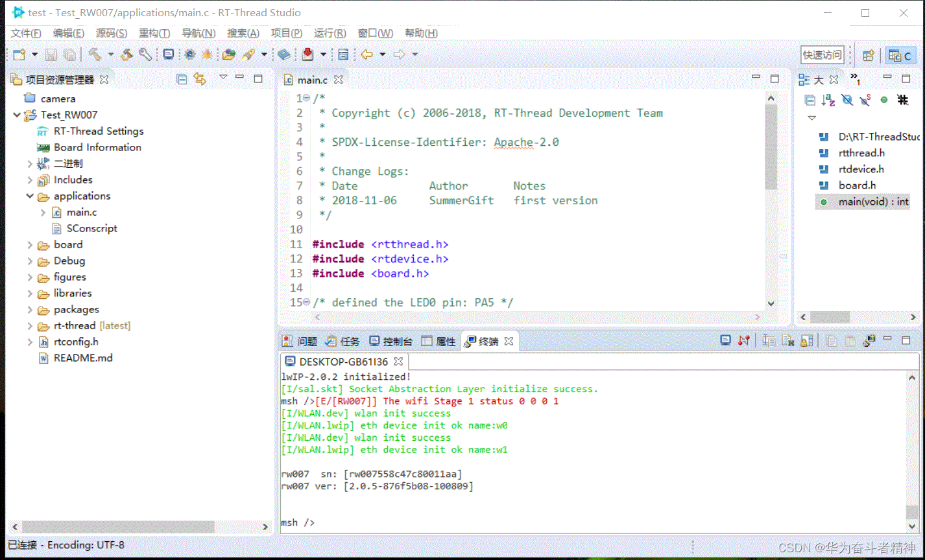Screen dimensions: 925x560
Task: Open dropdown next to Download icon
Action: tap(323, 55)
